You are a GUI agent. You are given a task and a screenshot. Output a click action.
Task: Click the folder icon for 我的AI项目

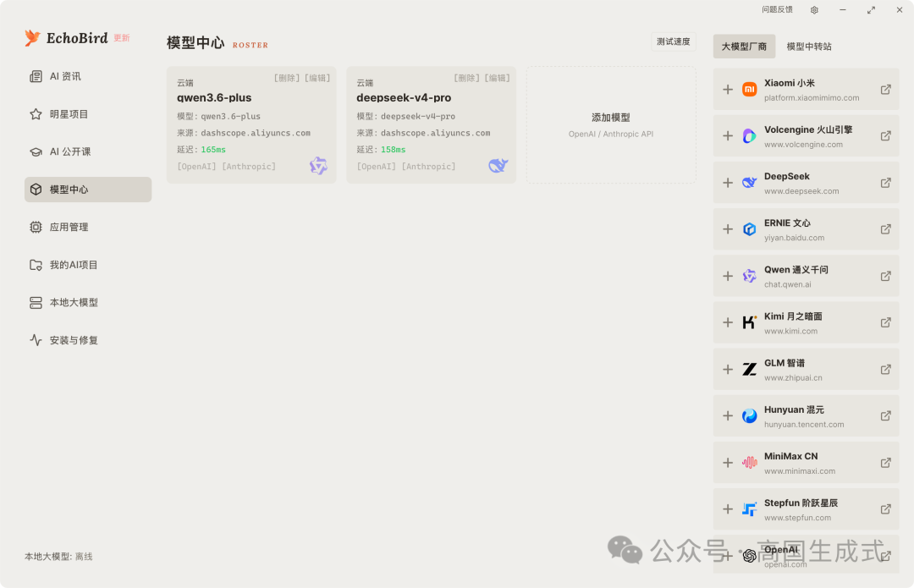(x=36, y=265)
